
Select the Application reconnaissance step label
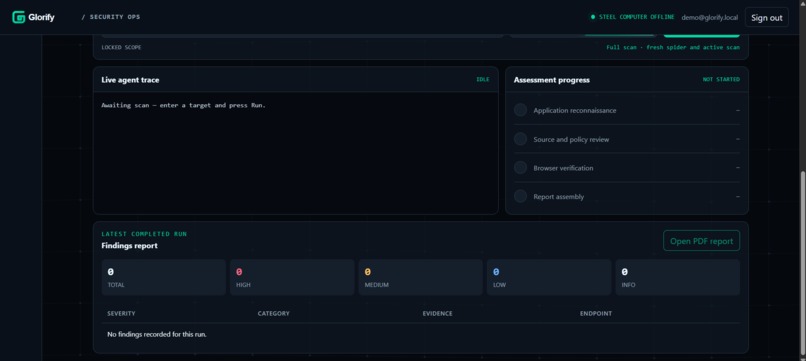575,111
